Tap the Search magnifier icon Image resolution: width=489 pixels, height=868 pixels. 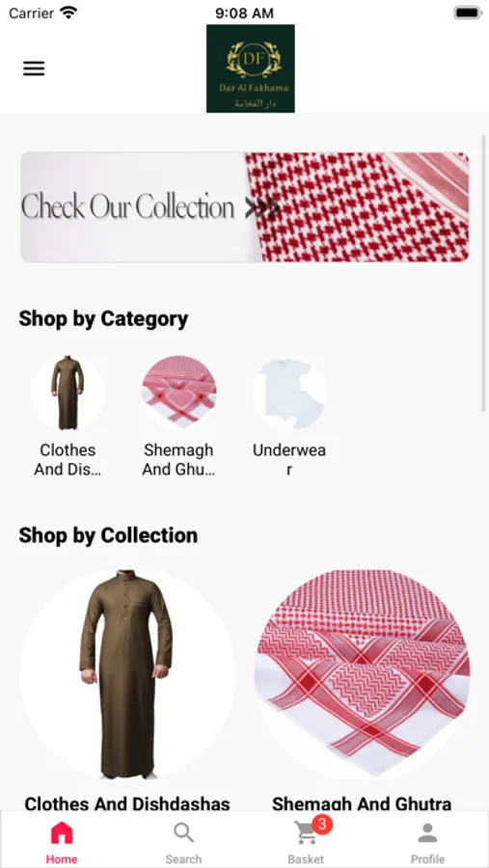pos(183,832)
